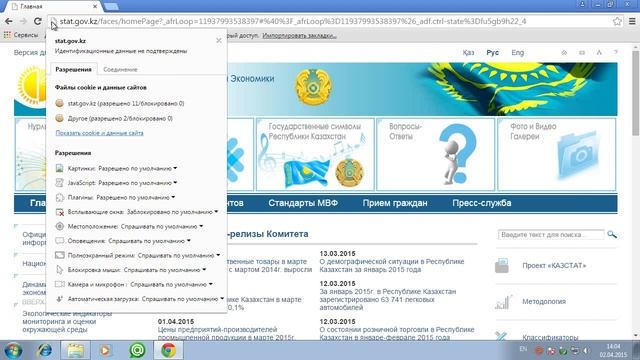Open Прием граждан menu item
Screen dimensions: 640x360
[x=395, y=203]
